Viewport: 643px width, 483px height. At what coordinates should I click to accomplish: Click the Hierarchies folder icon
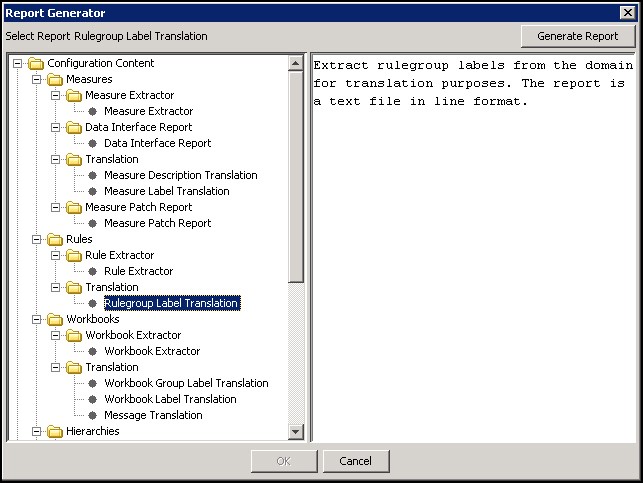(55, 431)
